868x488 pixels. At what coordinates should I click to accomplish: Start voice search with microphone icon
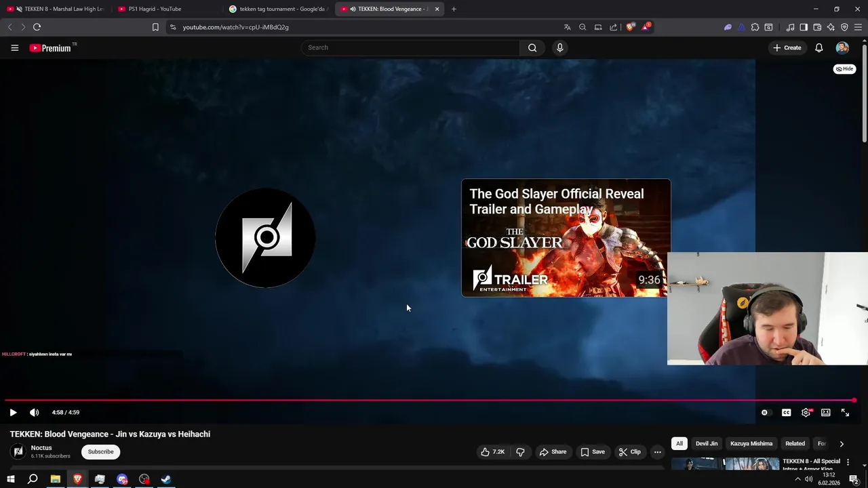pyautogui.click(x=559, y=47)
